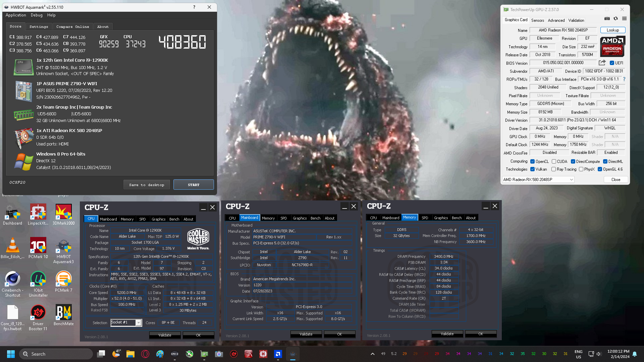Click Save to desktop in Aquamark
Viewport: 644px width, 362px height.
tap(147, 185)
